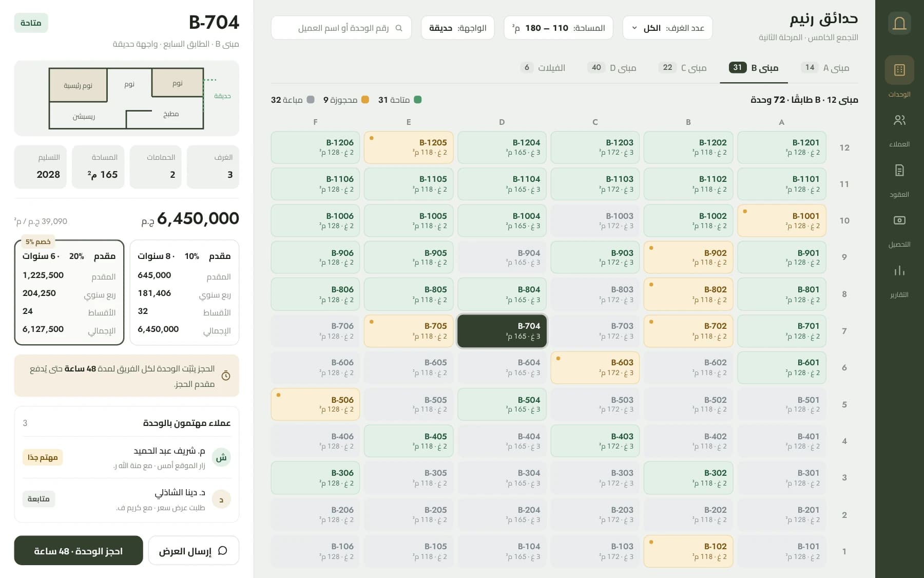Select available unit B-405
Screen dimensions: 924x578
point(409,441)
